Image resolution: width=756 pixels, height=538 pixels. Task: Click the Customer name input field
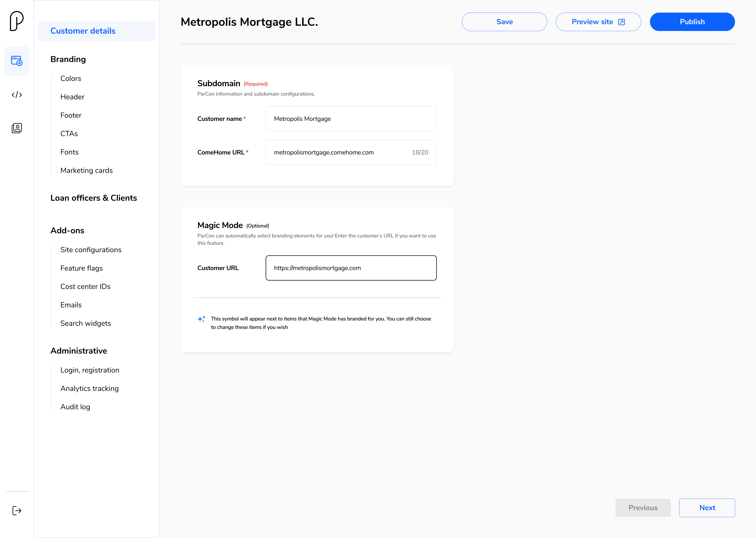tap(351, 119)
